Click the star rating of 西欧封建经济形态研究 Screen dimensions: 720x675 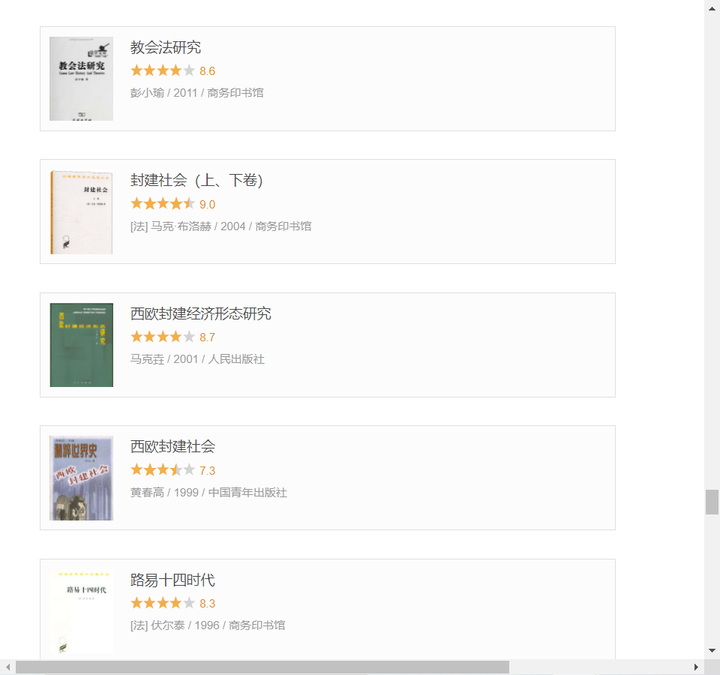(163, 337)
